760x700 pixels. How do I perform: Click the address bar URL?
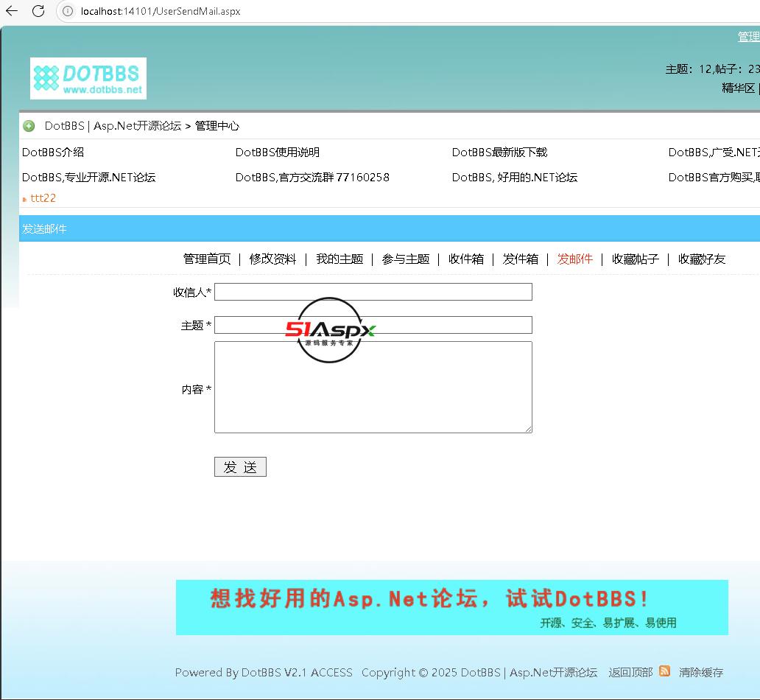point(161,11)
